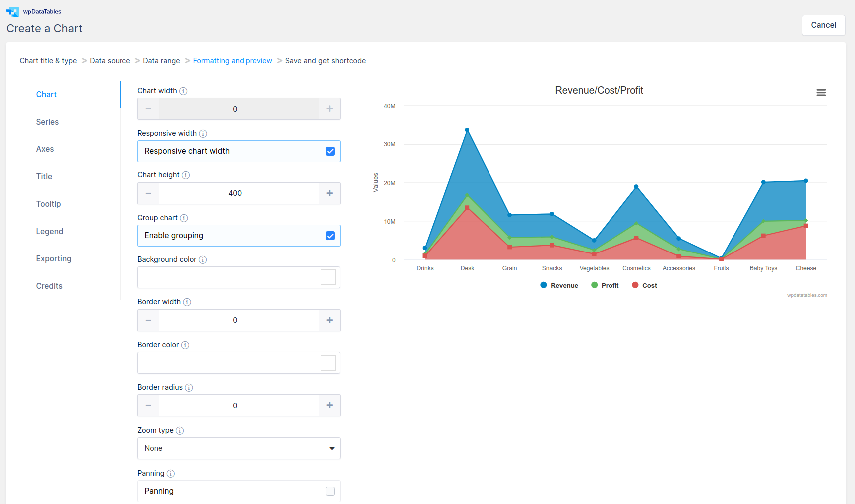Switch to the Exporting settings tab
The height and width of the screenshot is (504, 855).
tap(54, 259)
